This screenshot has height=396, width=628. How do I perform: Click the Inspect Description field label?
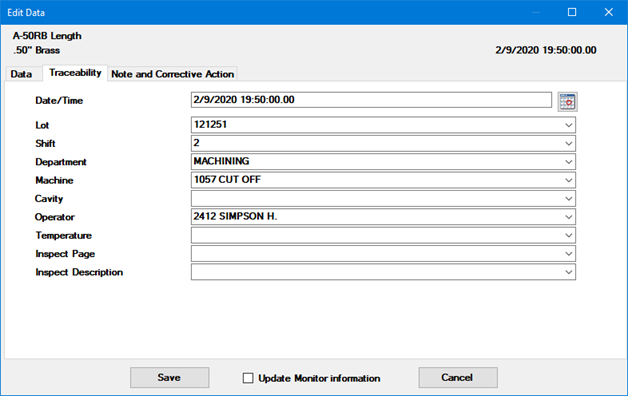pos(79,272)
